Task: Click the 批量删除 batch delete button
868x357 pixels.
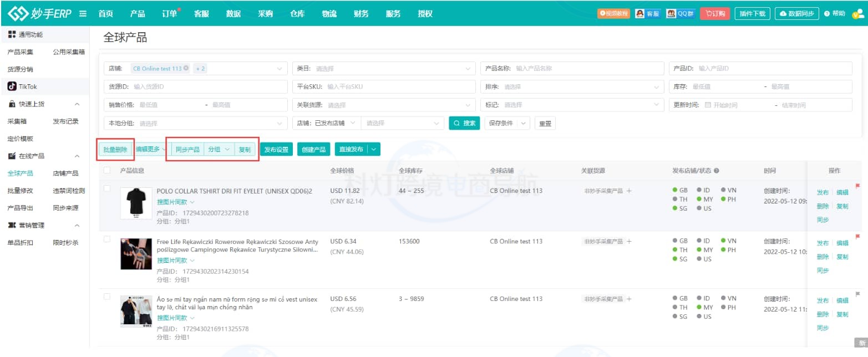Action: coord(116,149)
